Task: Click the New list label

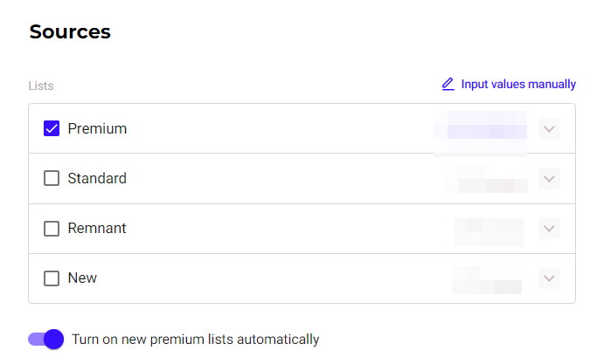Action: click(82, 278)
